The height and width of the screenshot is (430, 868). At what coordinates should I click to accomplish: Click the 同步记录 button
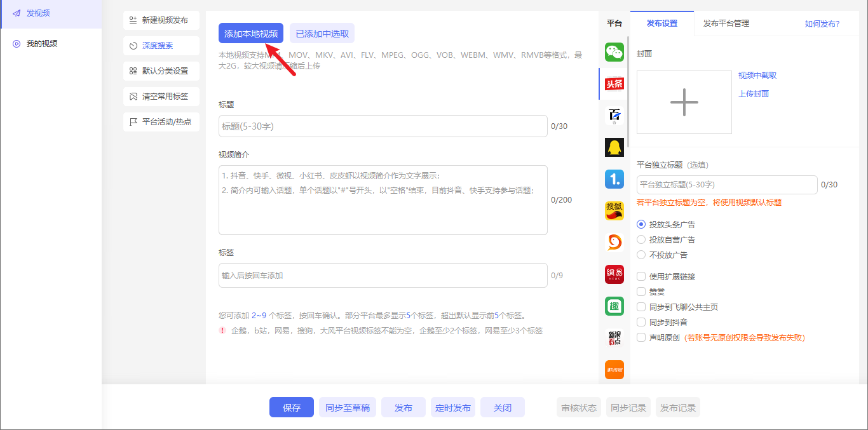(628, 408)
